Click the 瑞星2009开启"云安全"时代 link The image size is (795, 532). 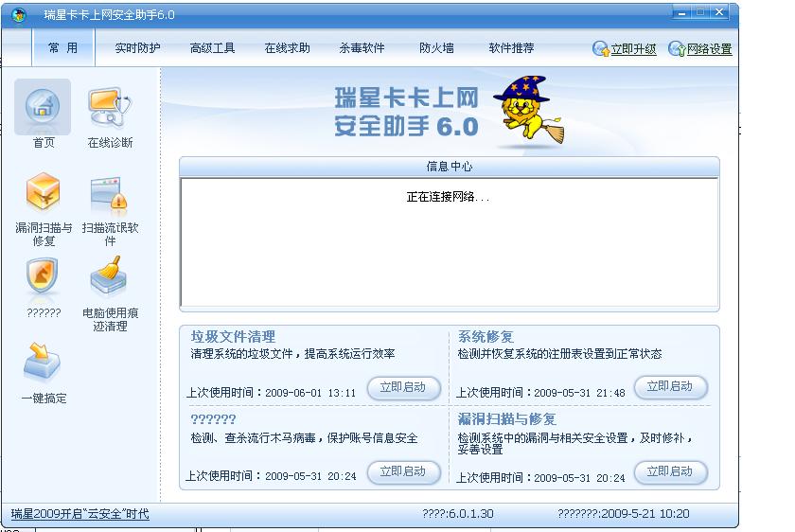point(80,514)
